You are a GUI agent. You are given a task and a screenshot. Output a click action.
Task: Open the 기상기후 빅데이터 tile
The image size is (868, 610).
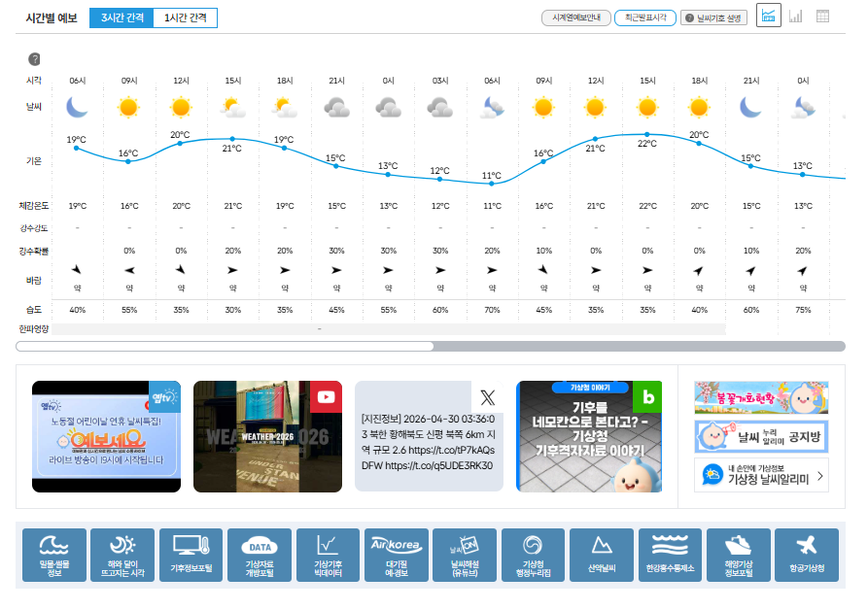click(x=328, y=555)
